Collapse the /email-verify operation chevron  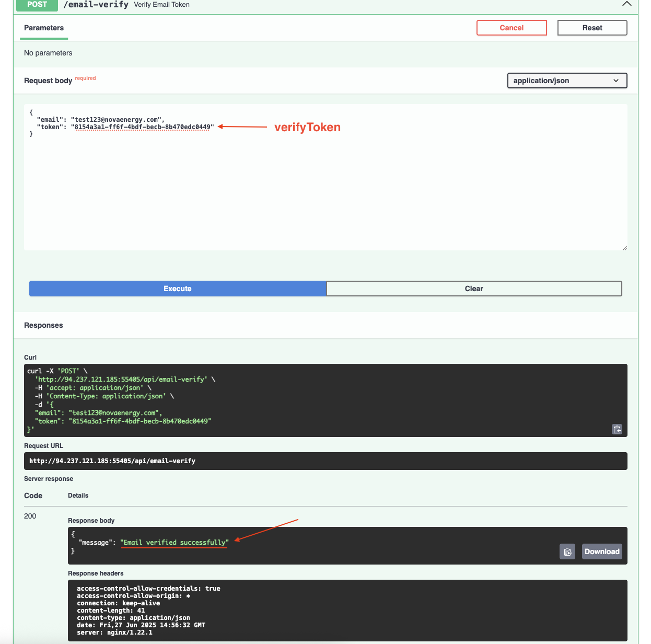(x=627, y=4)
